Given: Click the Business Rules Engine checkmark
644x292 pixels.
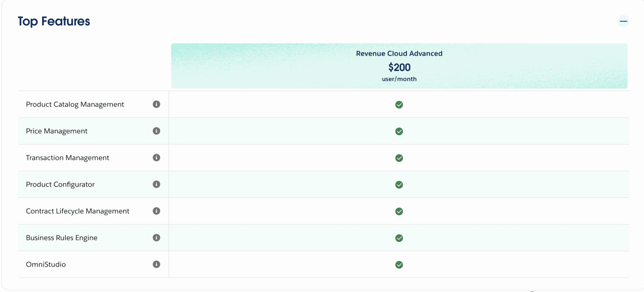Looking at the screenshot, I should click(399, 238).
